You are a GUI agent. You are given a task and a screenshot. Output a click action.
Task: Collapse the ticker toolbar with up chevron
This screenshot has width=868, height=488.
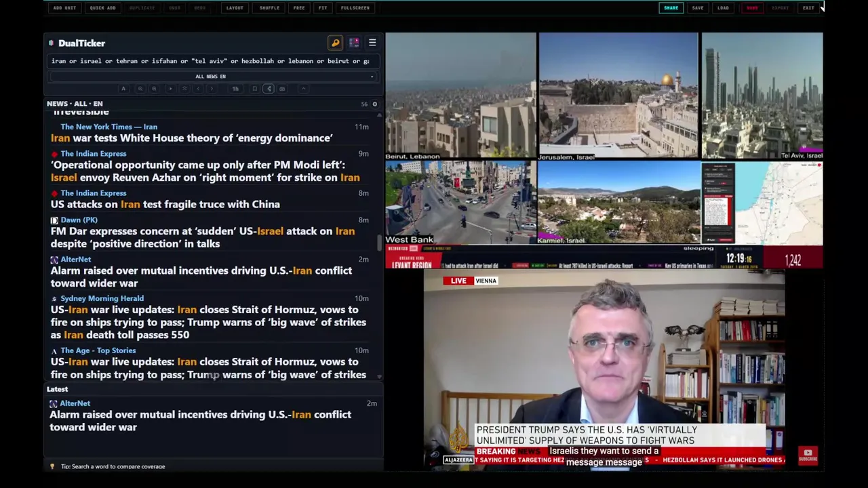pyautogui.click(x=304, y=89)
